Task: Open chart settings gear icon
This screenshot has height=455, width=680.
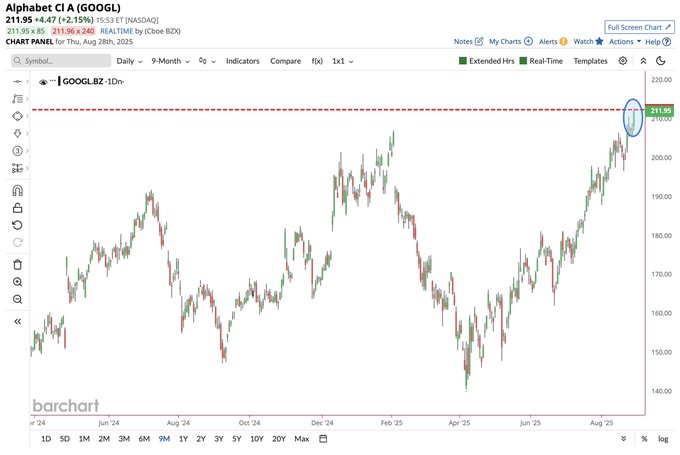Action: [x=623, y=61]
